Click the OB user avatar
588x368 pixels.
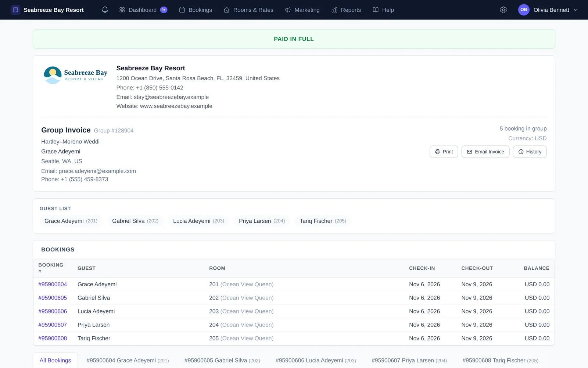[x=524, y=10]
